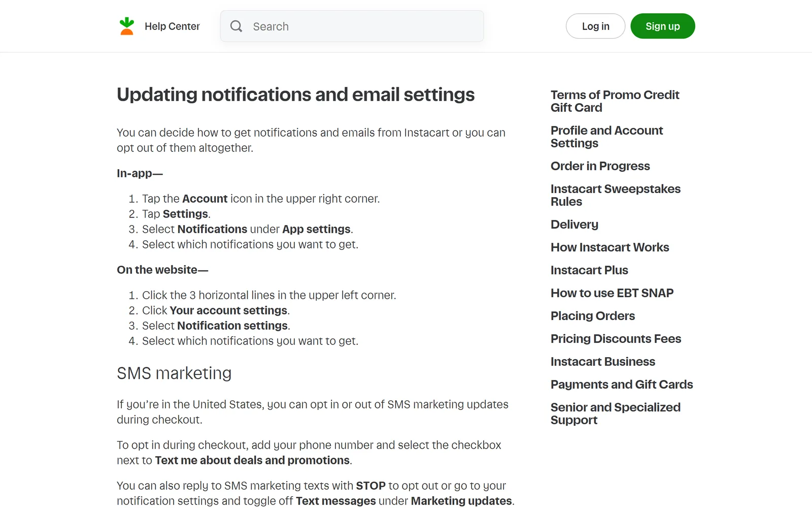
Task: Click the step 'Click Your account settings.'
Action: 216,310
